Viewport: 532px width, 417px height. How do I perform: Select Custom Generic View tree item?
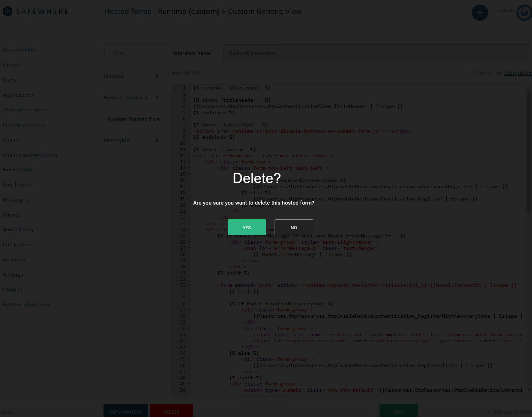[134, 119]
